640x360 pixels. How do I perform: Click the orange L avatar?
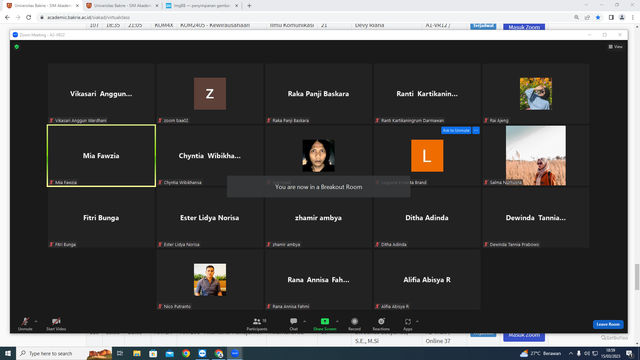[427, 156]
